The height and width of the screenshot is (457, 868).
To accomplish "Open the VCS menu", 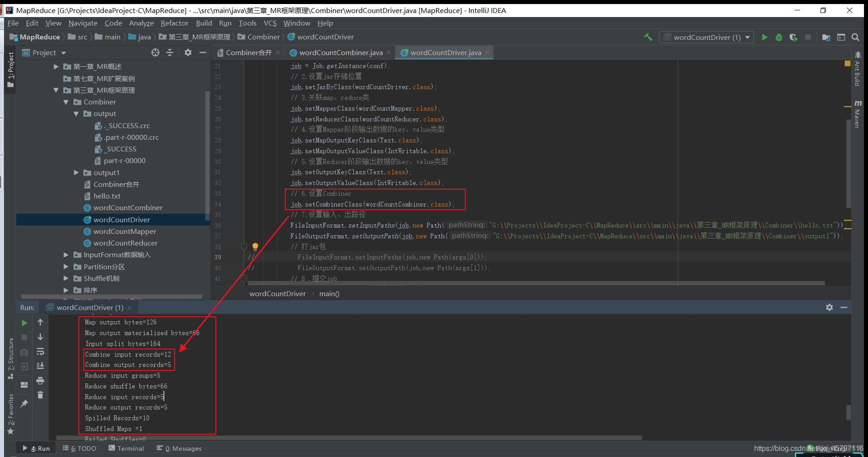I will [x=270, y=23].
